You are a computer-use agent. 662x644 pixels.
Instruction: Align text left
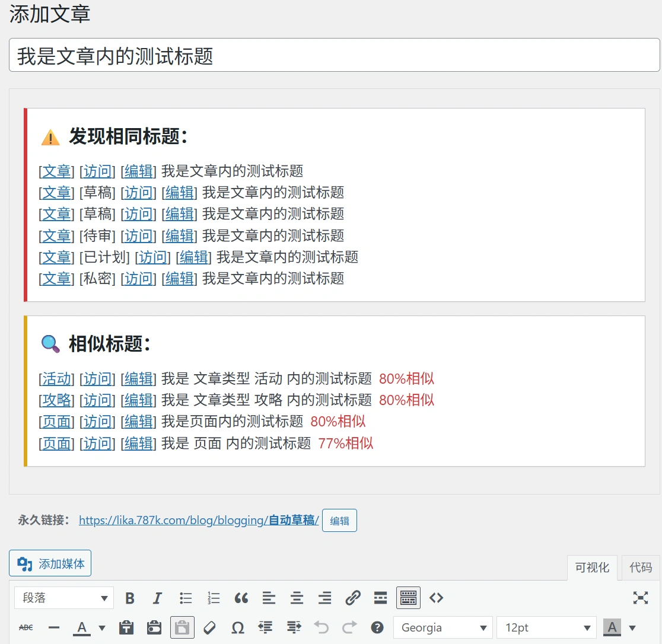pyautogui.click(x=269, y=598)
